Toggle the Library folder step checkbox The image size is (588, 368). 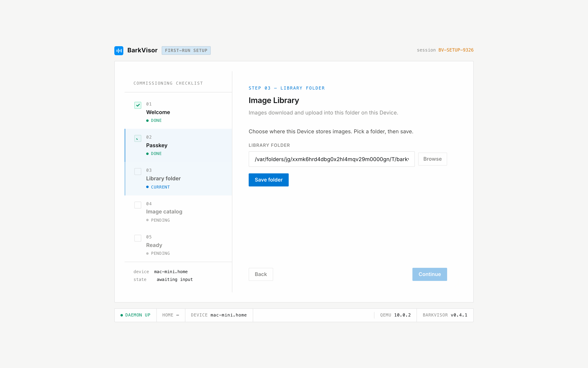click(138, 172)
